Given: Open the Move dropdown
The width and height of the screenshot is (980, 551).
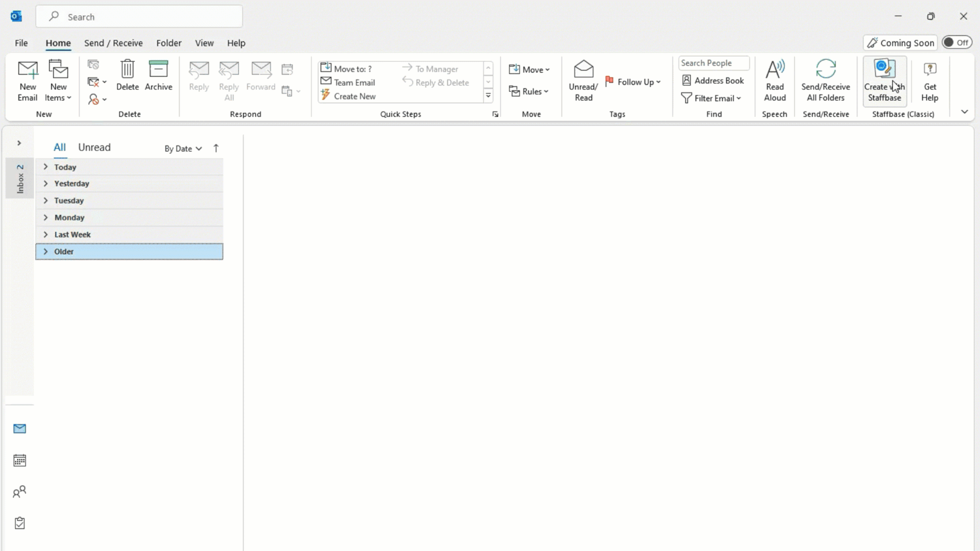Looking at the screenshot, I should pos(529,69).
